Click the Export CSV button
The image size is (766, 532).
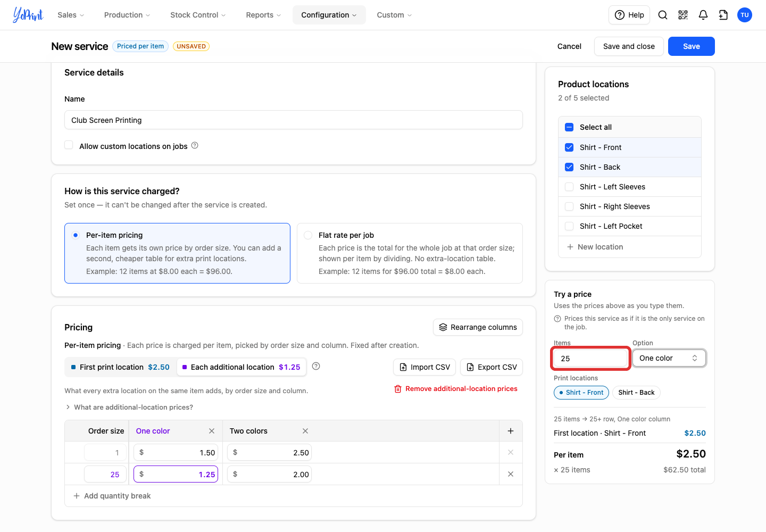point(492,367)
